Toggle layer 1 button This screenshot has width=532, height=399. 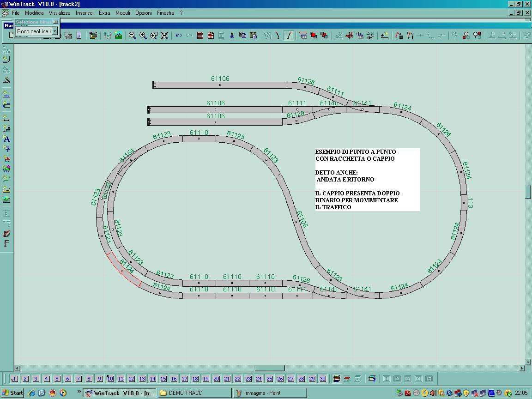(x=14, y=379)
